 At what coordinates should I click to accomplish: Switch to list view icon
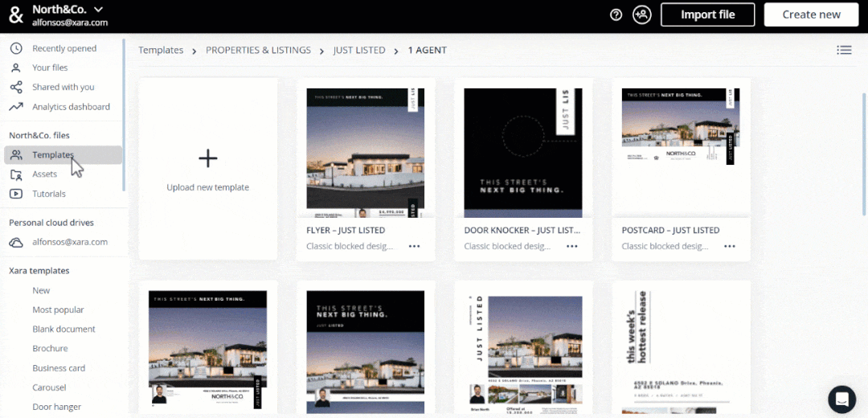click(x=844, y=50)
